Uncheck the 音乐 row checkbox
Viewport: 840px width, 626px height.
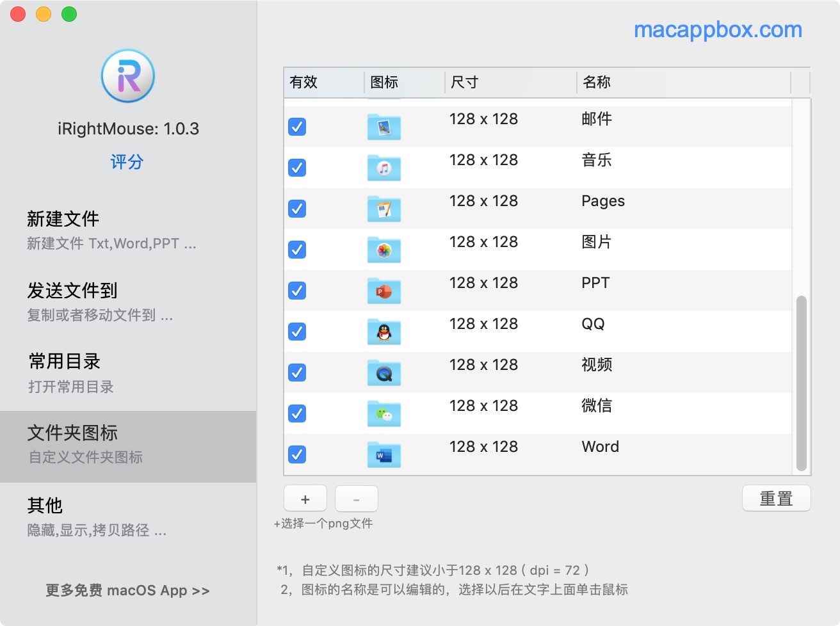click(x=297, y=168)
